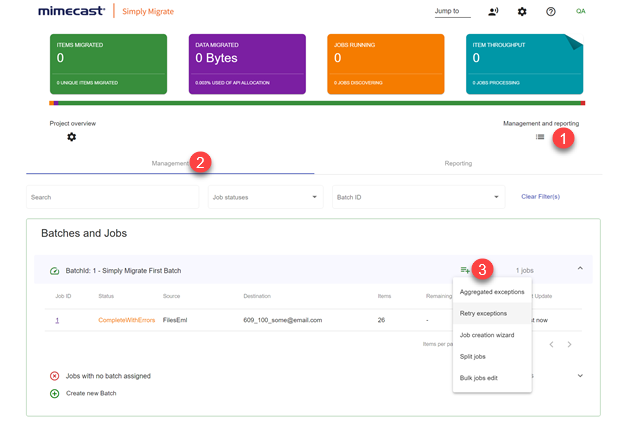The width and height of the screenshot is (628, 439).
Task: Switch to the Reporting tab
Action: (458, 162)
